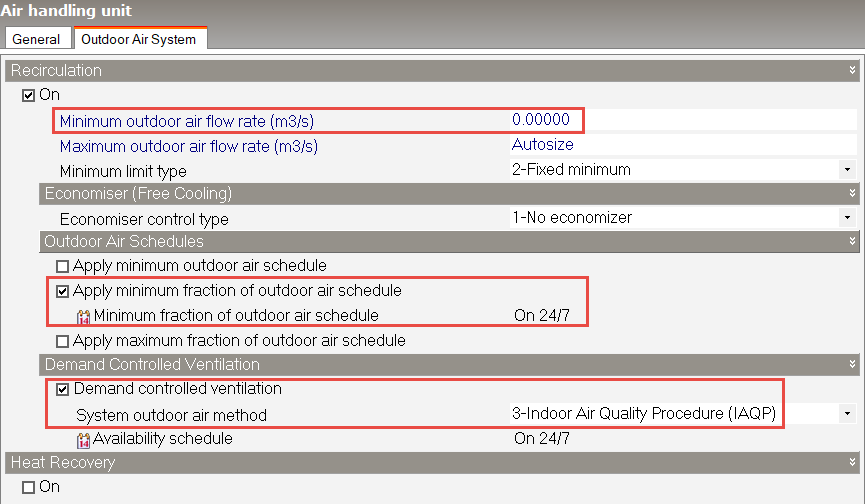This screenshot has width=865, height=504.
Task: Open System outdoor air method dropdown
Action: click(x=847, y=414)
